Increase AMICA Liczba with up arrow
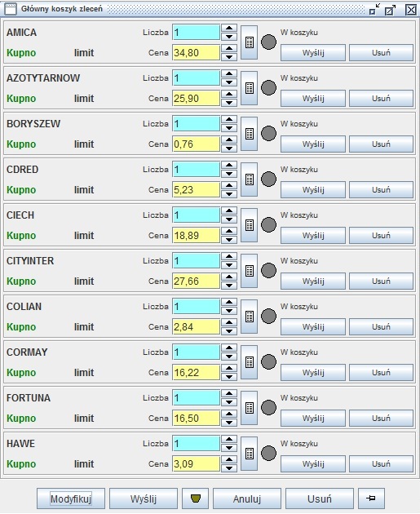420x514 pixels. (x=229, y=29)
